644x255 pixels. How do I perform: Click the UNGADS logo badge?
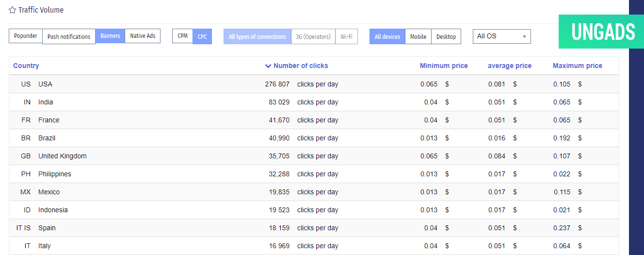[602, 32]
